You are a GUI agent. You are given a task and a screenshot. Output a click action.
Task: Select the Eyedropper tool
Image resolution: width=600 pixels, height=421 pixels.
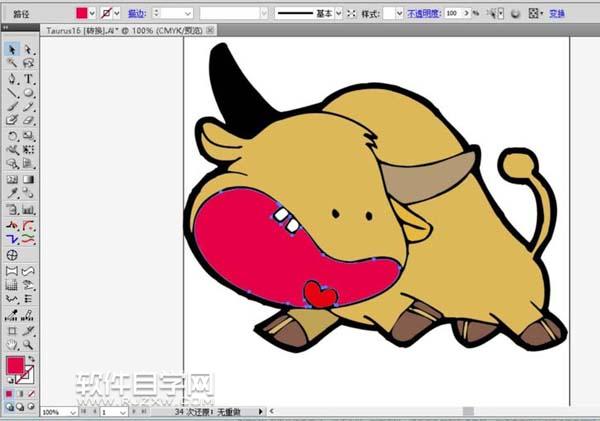12,193
